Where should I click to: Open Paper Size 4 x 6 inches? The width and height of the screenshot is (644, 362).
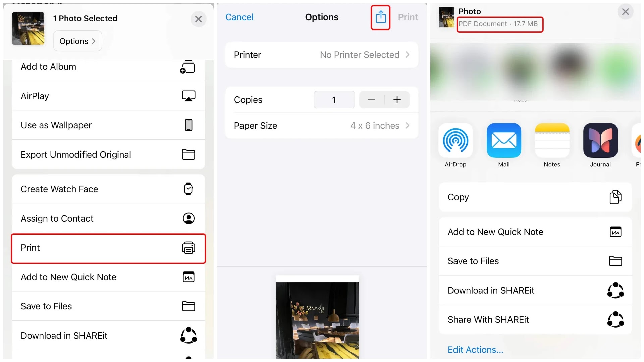coord(322,126)
